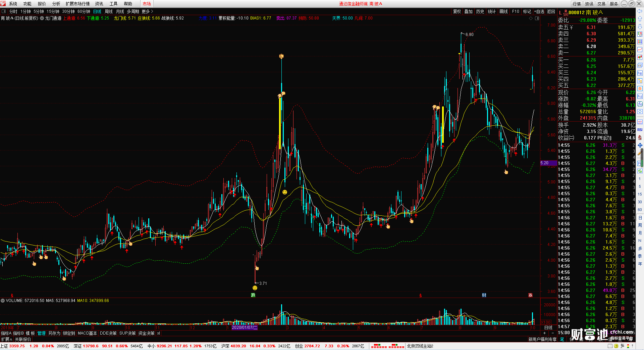Click the 管理 button in indicator bar
The height and width of the screenshot is (350, 644).
tap(41, 333)
